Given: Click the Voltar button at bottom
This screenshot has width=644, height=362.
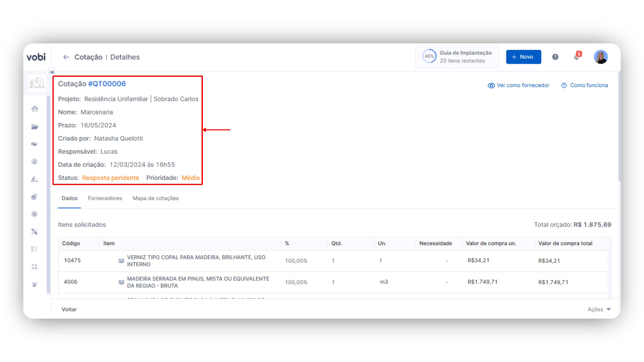Looking at the screenshot, I should click(69, 309).
